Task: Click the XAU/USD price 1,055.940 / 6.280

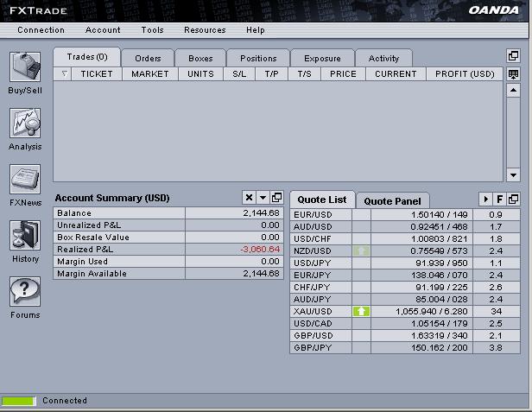Action: [432, 312]
